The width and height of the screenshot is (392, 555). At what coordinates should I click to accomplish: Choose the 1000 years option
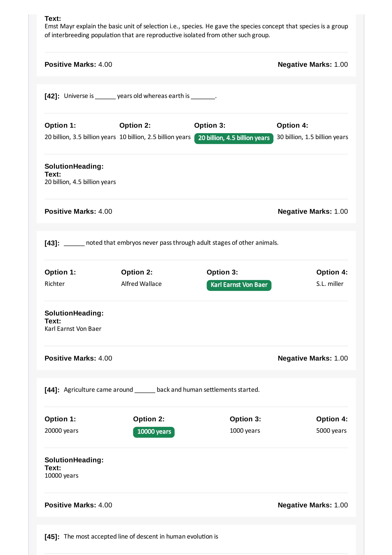(x=245, y=430)
